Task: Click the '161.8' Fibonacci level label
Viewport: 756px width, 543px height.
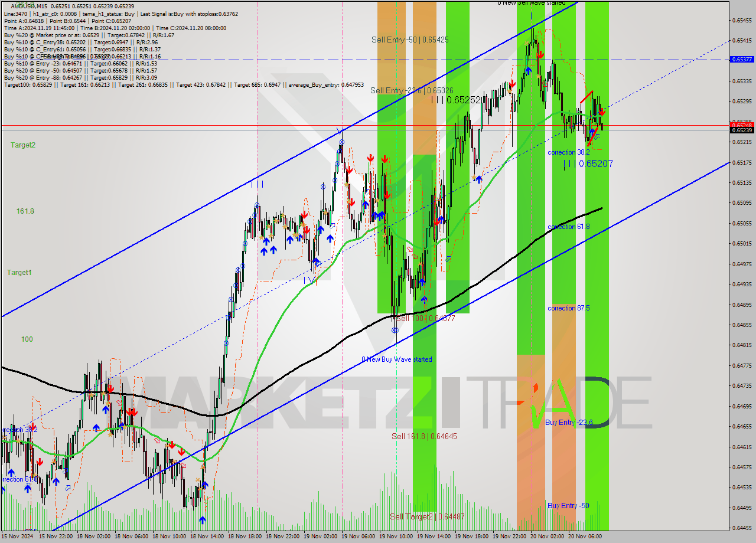Action: click(x=25, y=211)
